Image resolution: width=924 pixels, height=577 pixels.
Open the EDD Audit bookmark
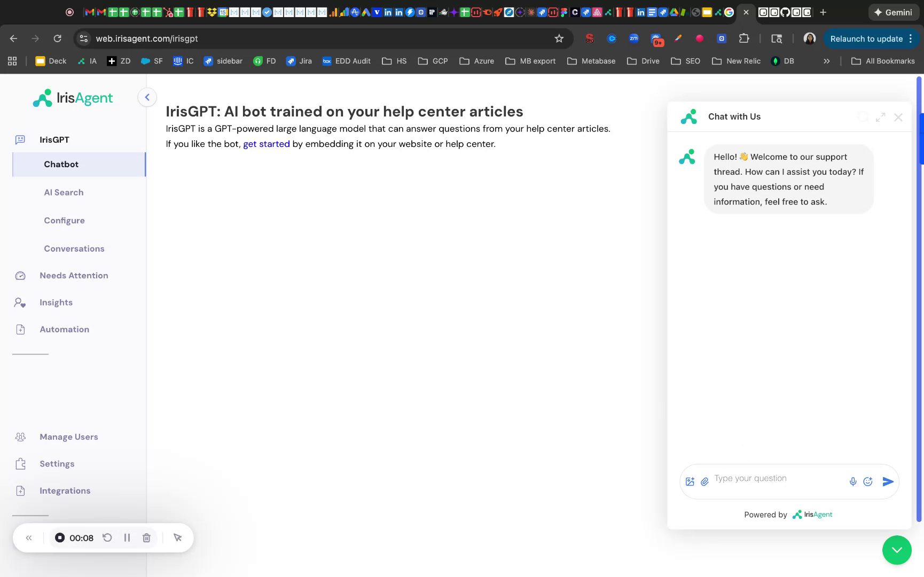(x=347, y=61)
